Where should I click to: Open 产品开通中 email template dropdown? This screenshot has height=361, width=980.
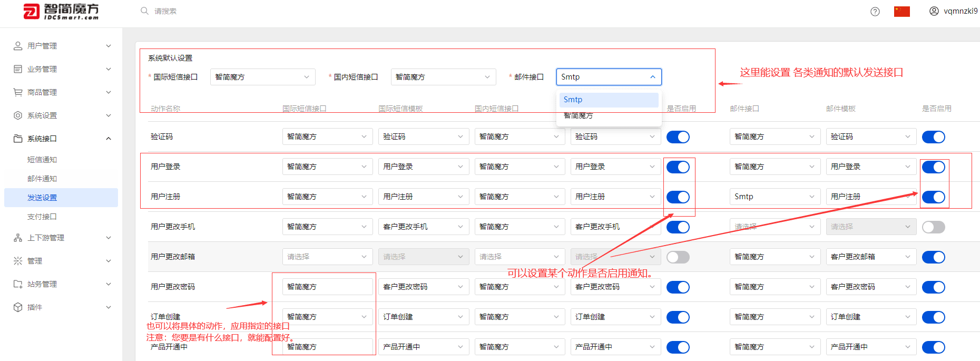[x=871, y=347]
